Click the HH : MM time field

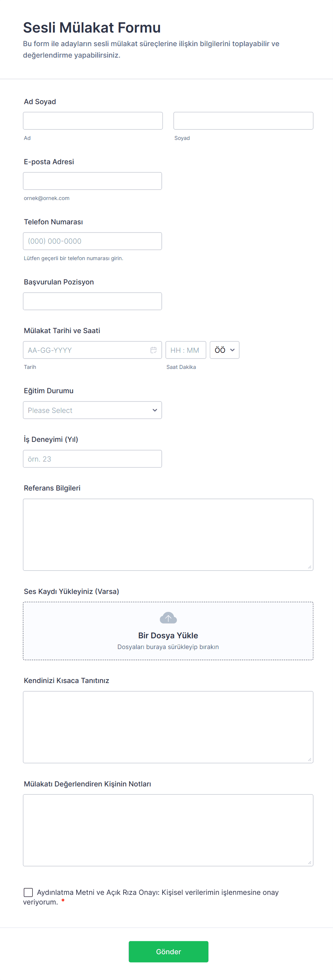185,350
